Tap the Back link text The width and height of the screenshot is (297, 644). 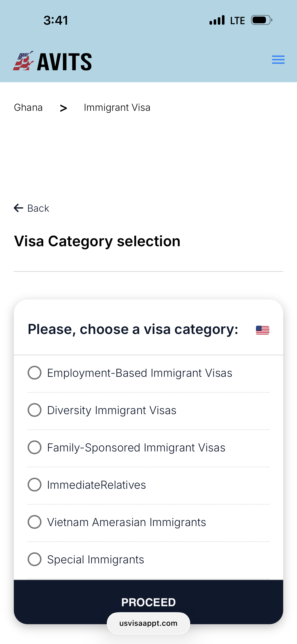[38, 208]
